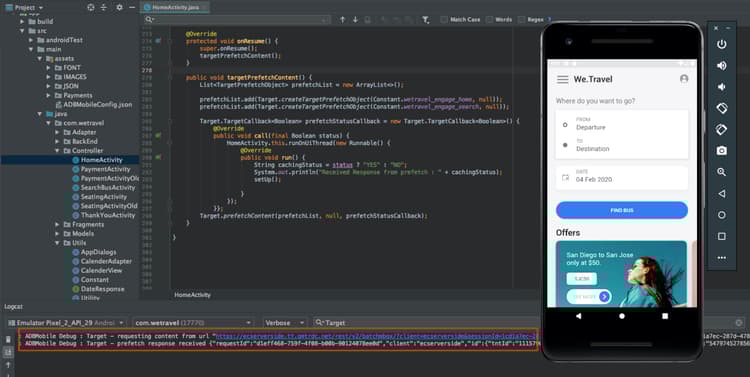Click the collapse all icon in the Project panel

104,7
